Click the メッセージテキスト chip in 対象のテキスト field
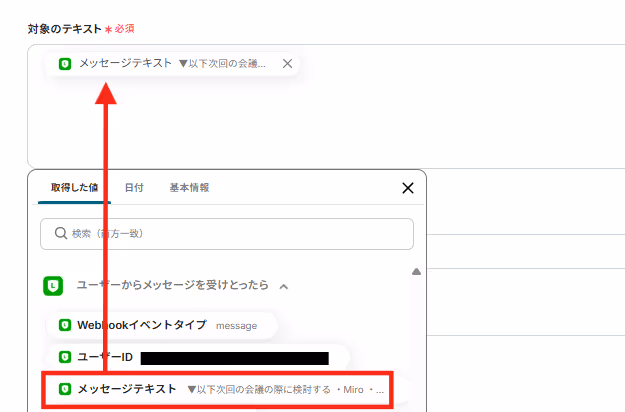Screen dimensions: 625x412 [173, 64]
